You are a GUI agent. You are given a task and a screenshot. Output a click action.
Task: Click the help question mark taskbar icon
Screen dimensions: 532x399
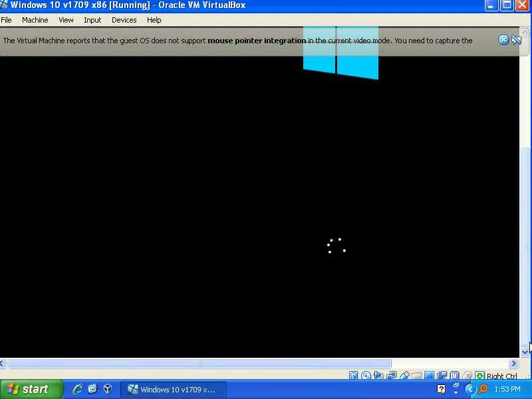pyautogui.click(x=441, y=389)
